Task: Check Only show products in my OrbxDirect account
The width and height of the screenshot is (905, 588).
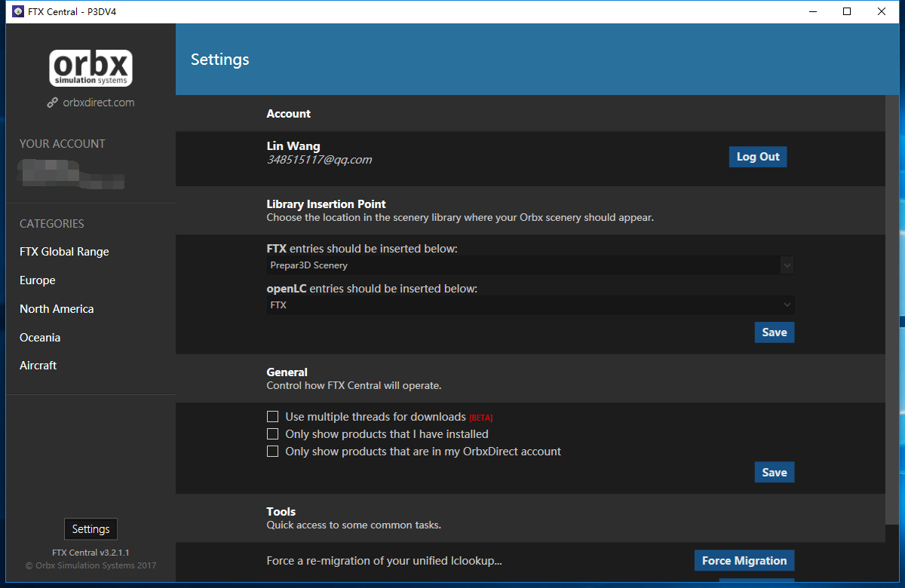Action: point(273,452)
